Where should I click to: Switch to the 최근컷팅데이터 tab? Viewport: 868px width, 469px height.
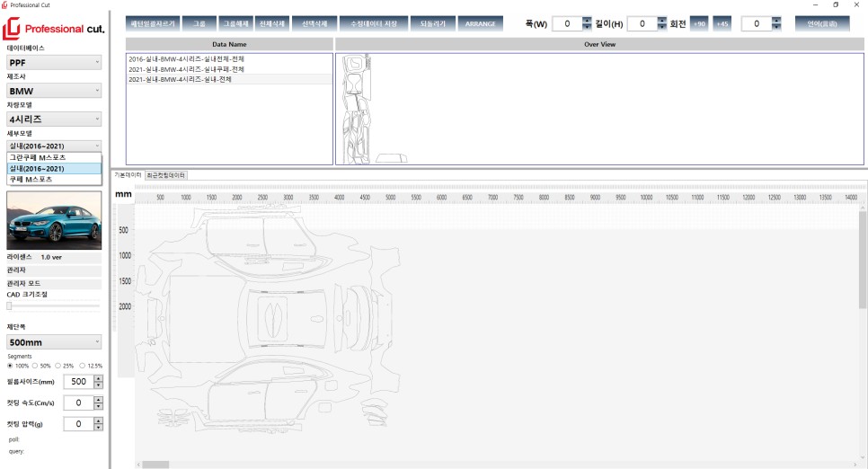coord(166,175)
